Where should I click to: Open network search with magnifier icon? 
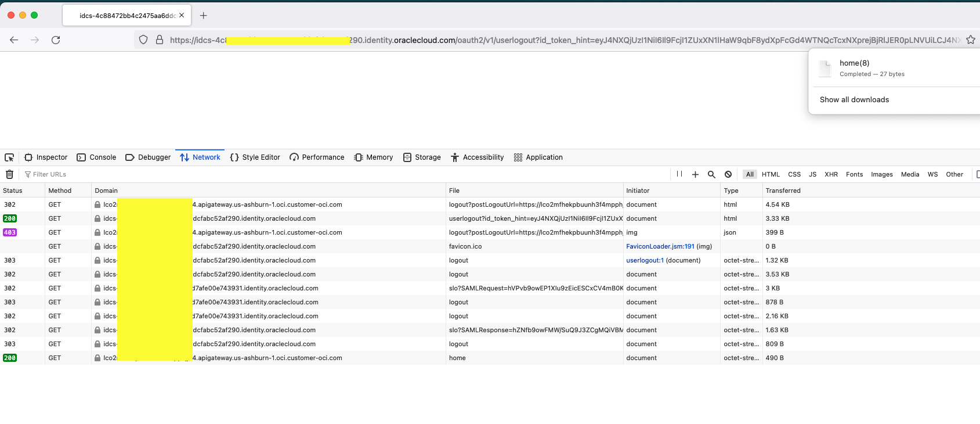711,174
